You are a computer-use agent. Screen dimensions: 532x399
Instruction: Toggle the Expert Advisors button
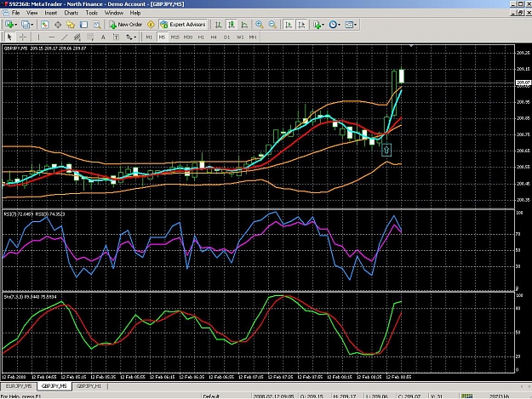point(183,25)
